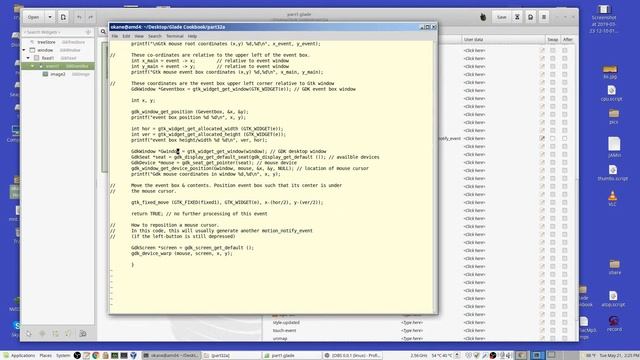Collapse the event1 node in widget tree

pos(32,66)
